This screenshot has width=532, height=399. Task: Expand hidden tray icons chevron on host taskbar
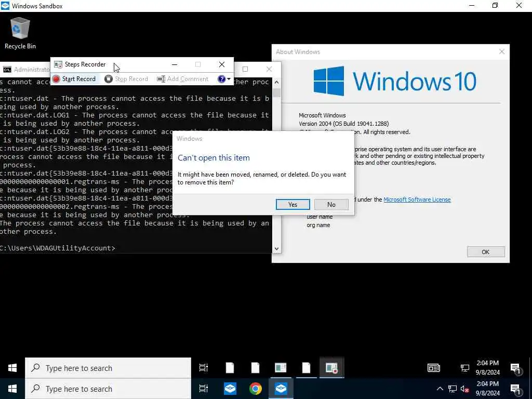[440, 389]
